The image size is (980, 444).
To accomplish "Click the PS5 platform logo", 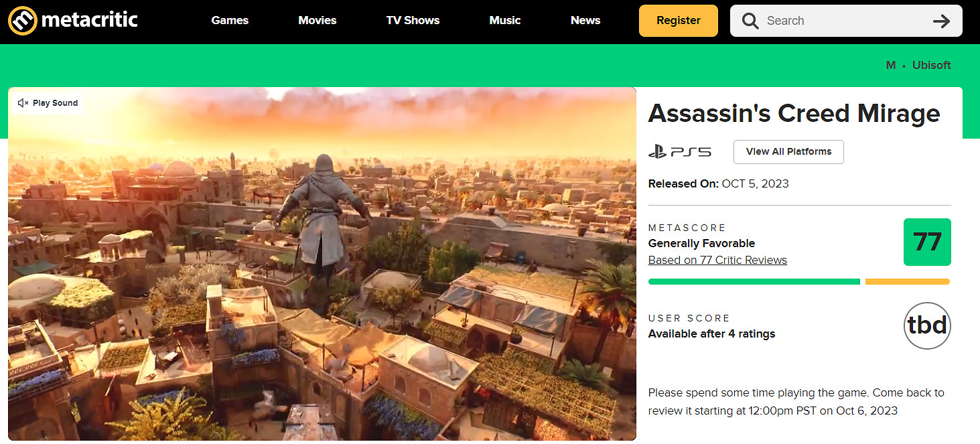I will (680, 152).
